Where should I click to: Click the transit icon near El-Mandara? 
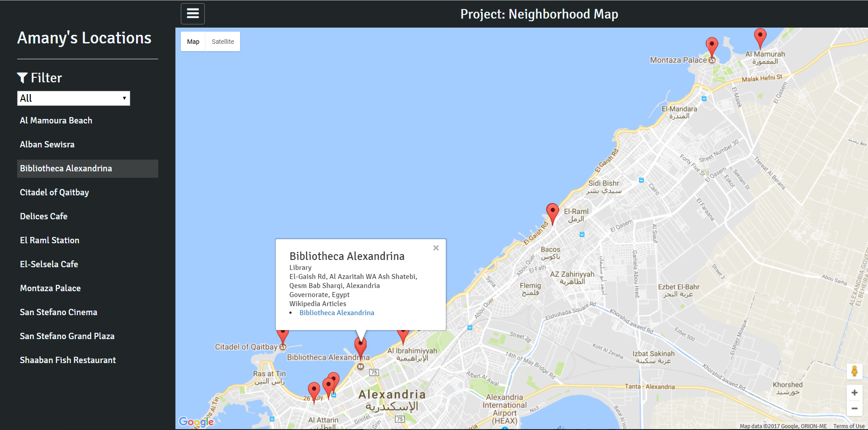point(704,98)
